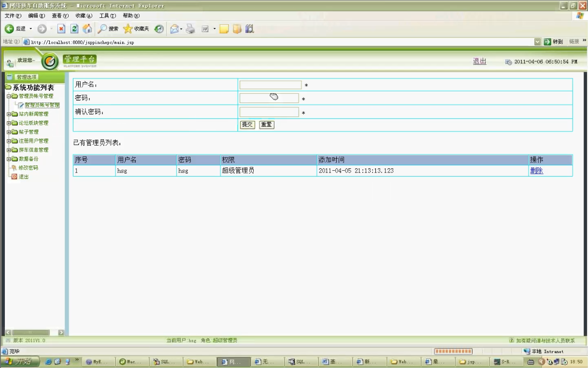Screen dimensions: 588x368
Task: Click the 删除 link for user hsg
Action: point(536,171)
